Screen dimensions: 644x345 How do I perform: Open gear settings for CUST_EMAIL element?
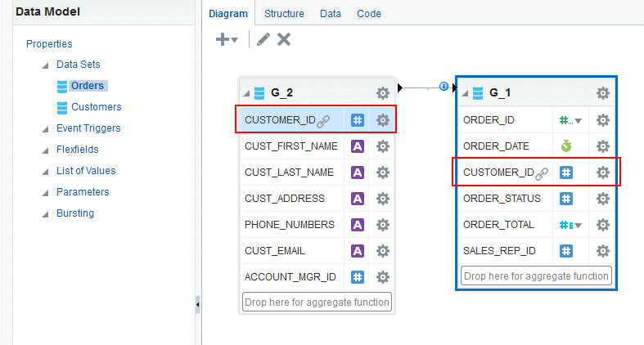click(383, 251)
